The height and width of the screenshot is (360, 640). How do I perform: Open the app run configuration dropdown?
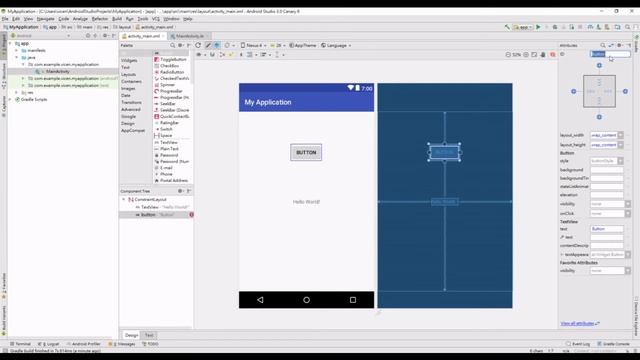(522, 27)
